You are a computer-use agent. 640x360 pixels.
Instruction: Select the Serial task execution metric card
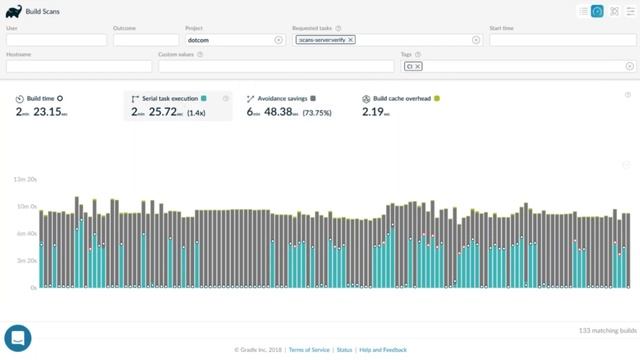pyautogui.click(x=178, y=106)
